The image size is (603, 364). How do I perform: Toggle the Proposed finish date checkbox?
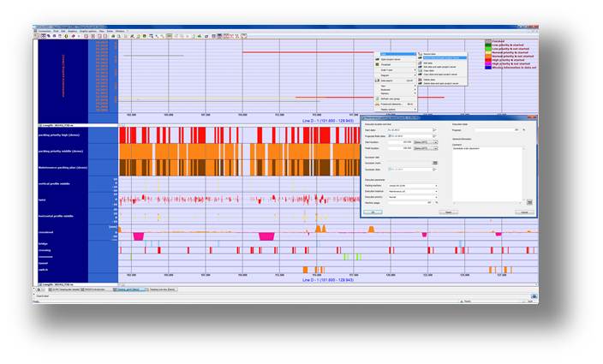click(x=391, y=136)
